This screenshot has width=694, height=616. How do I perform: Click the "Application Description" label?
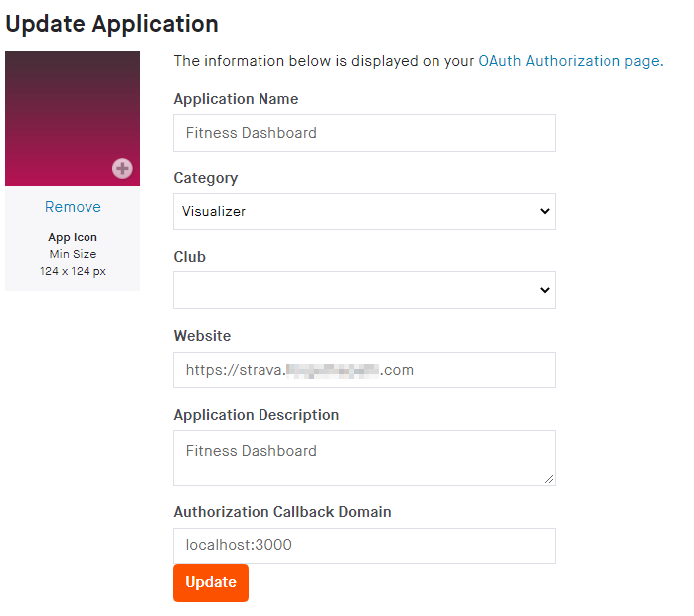tap(257, 415)
